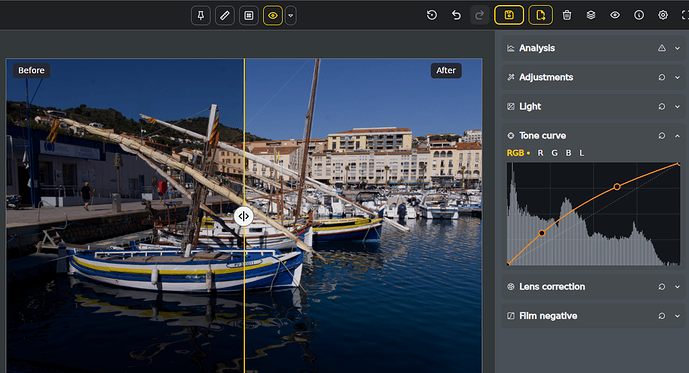This screenshot has height=373, width=689.
Task: Select the ruler/straighten tool
Action: coord(225,16)
